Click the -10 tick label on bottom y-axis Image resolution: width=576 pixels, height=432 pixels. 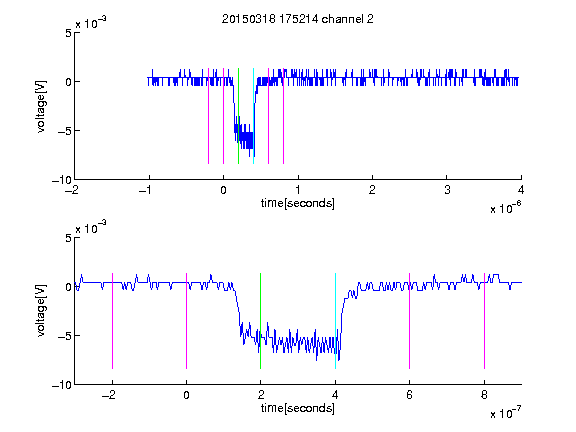(x=62, y=385)
